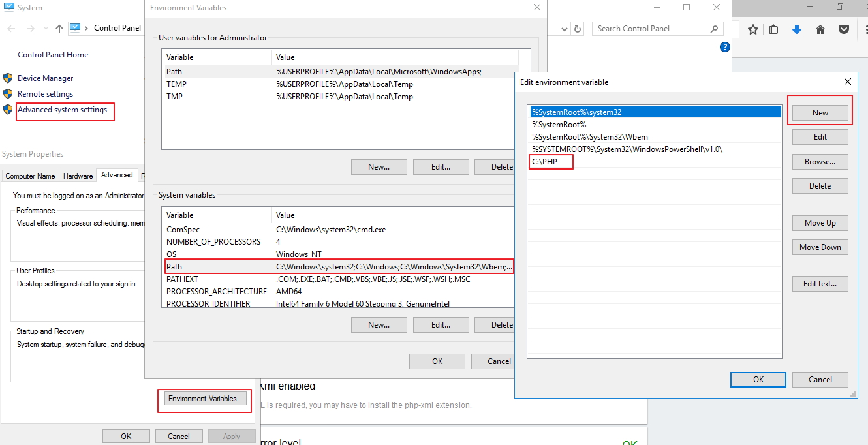This screenshot has width=868, height=445.
Task: Maximize the System control panel window
Action: pos(687,7)
